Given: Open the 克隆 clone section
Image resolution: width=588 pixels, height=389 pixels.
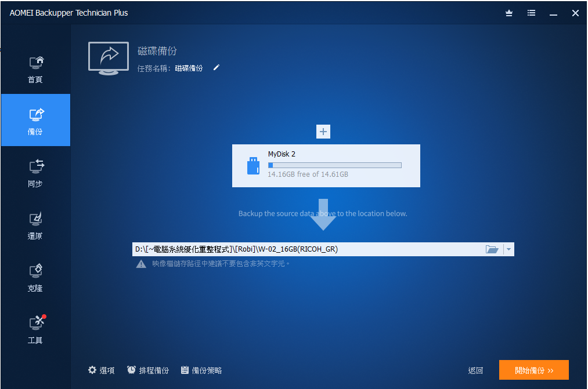Looking at the screenshot, I should click(35, 278).
